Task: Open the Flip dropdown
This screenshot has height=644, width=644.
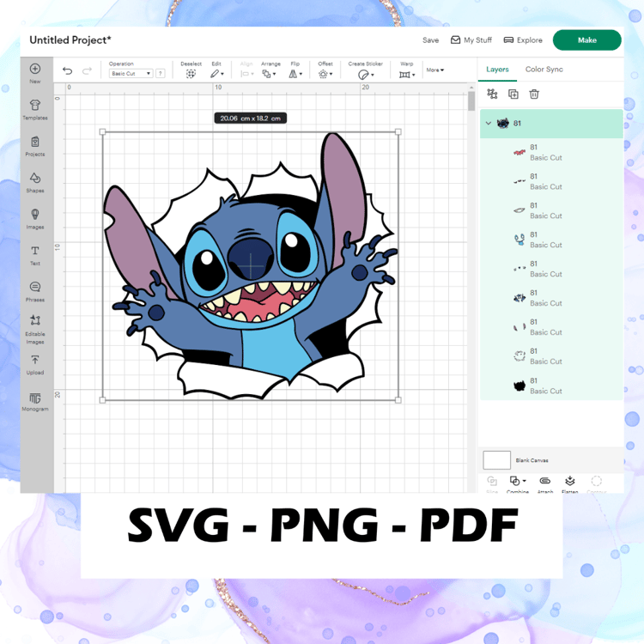Action: (x=295, y=74)
